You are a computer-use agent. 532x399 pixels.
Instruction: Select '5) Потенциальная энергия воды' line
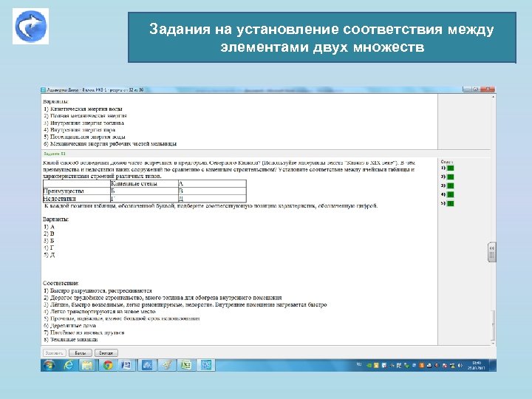click(84, 137)
